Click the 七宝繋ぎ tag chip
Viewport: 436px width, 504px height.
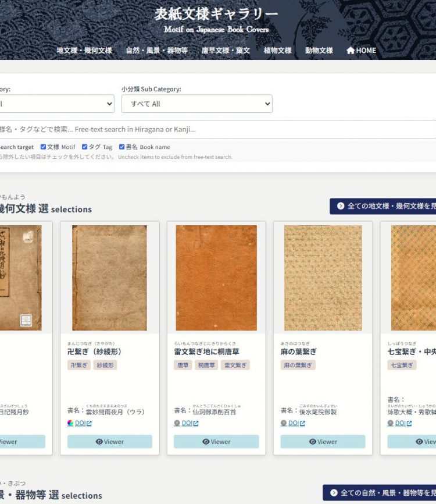pyautogui.click(x=402, y=365)
